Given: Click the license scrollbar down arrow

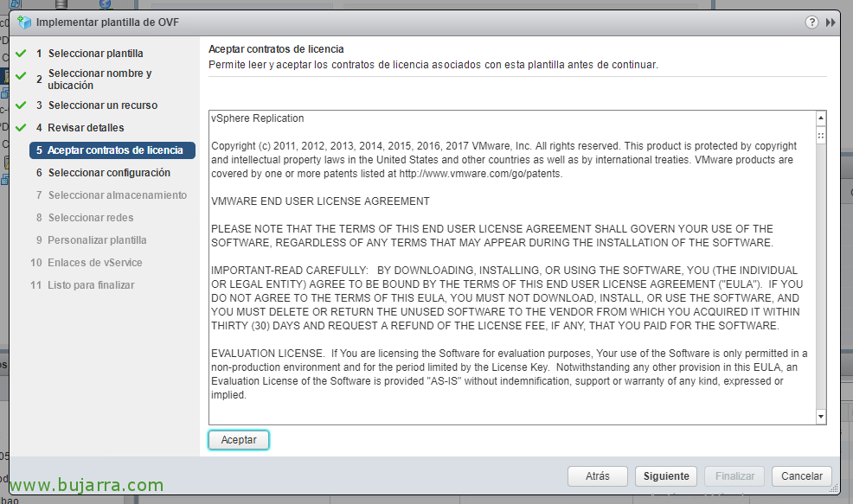Looking at the screenshot, I should click(821, 417).
